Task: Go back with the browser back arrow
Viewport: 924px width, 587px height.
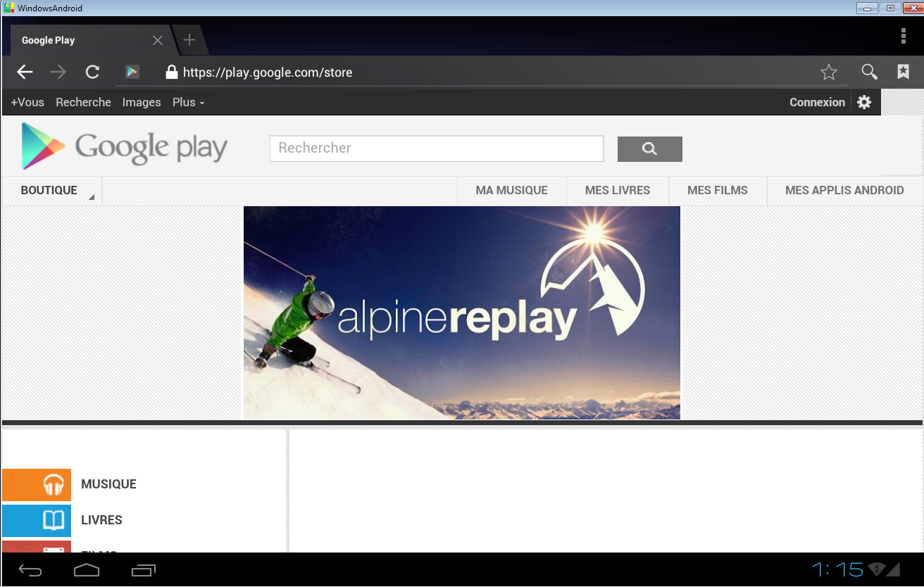Action: pos(25,72)
